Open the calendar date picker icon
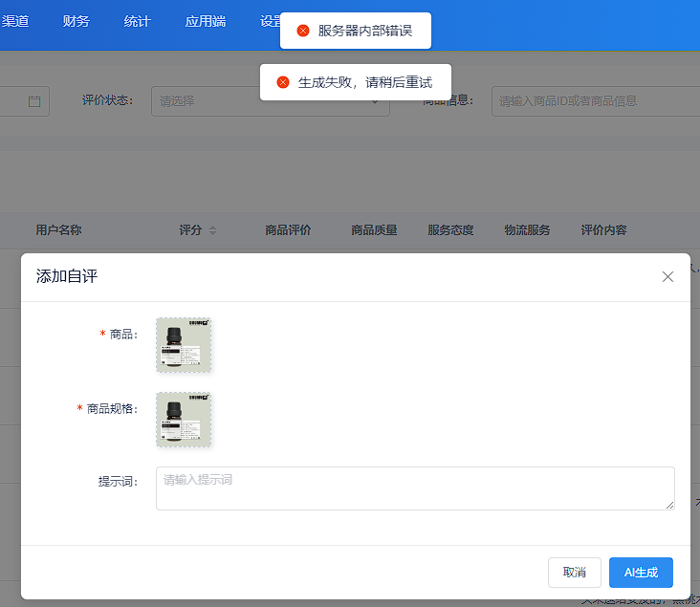The height and width of the screenshot is (607, 700). coord(34,100)
